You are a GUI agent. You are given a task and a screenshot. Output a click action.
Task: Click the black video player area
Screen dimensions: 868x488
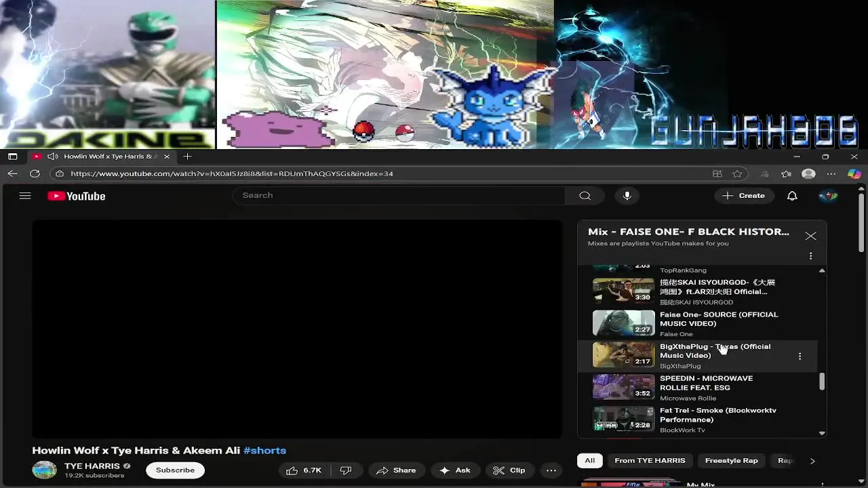(297, 329)
